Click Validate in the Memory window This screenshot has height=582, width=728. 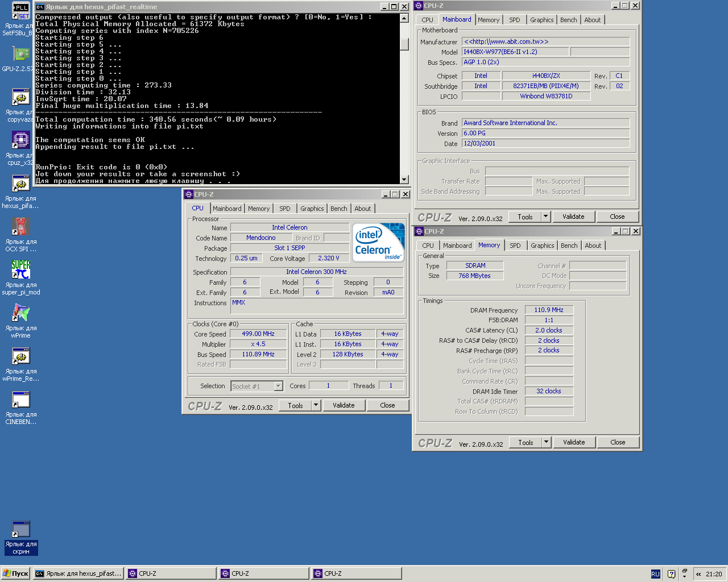(x=574, y=442)
